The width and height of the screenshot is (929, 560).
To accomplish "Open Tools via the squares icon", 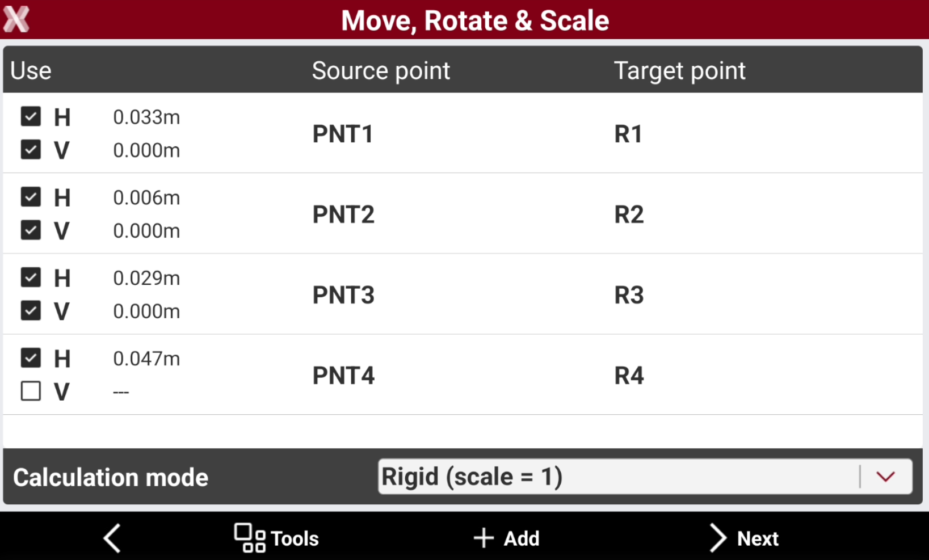I will click(250, 538).
